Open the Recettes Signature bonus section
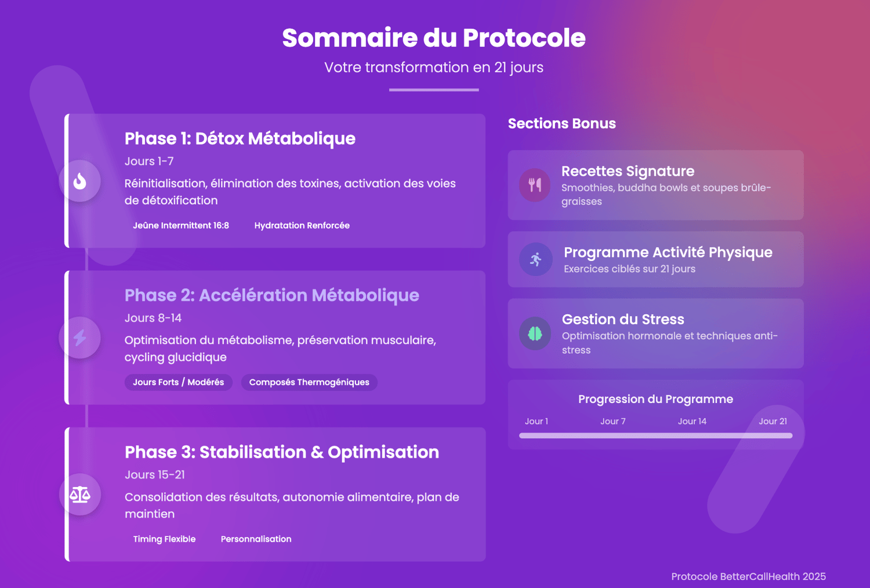This screenshot has width=870, height=588. point(628,171)
